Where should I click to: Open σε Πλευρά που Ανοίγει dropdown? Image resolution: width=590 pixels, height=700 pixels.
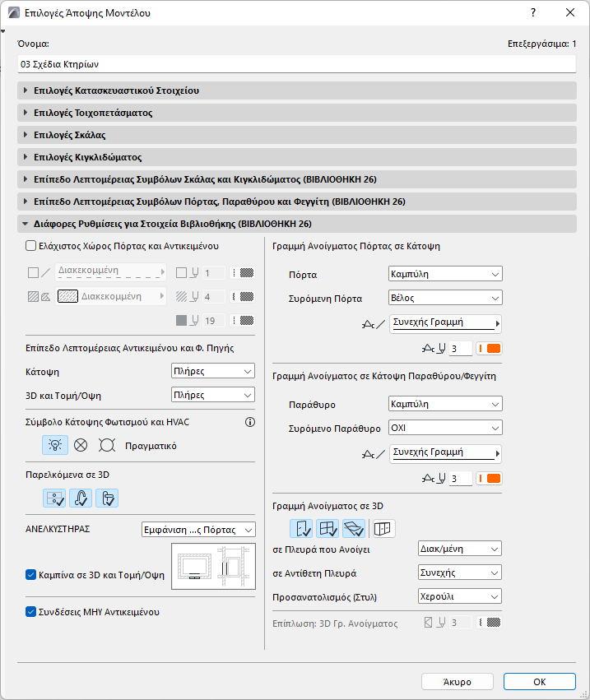pos(460,549)
